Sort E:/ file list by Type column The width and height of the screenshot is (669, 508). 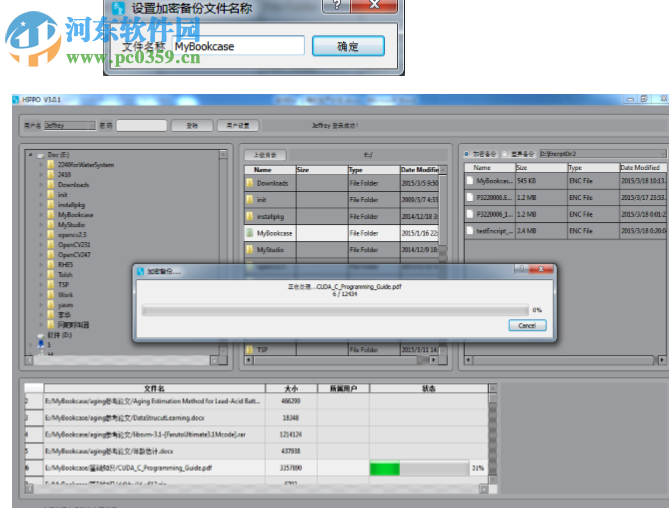tap(374, 170)
